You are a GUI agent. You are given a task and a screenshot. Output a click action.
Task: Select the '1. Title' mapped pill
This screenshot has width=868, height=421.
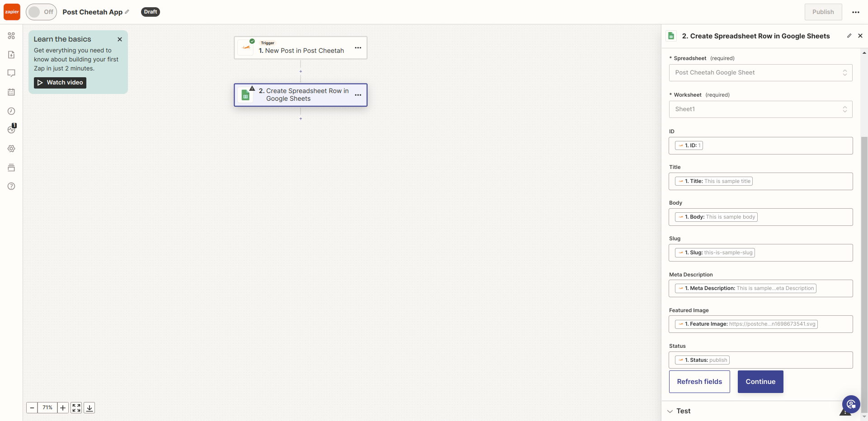(x=714, y=181)
